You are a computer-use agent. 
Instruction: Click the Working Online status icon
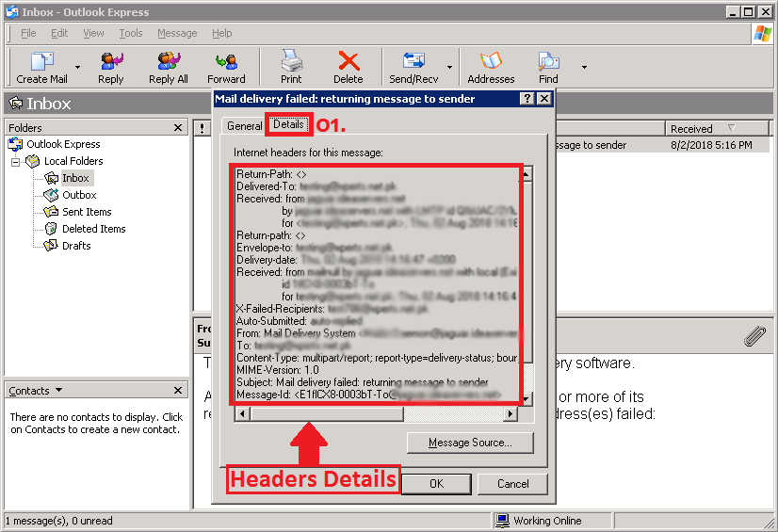[x=503, y=520]
